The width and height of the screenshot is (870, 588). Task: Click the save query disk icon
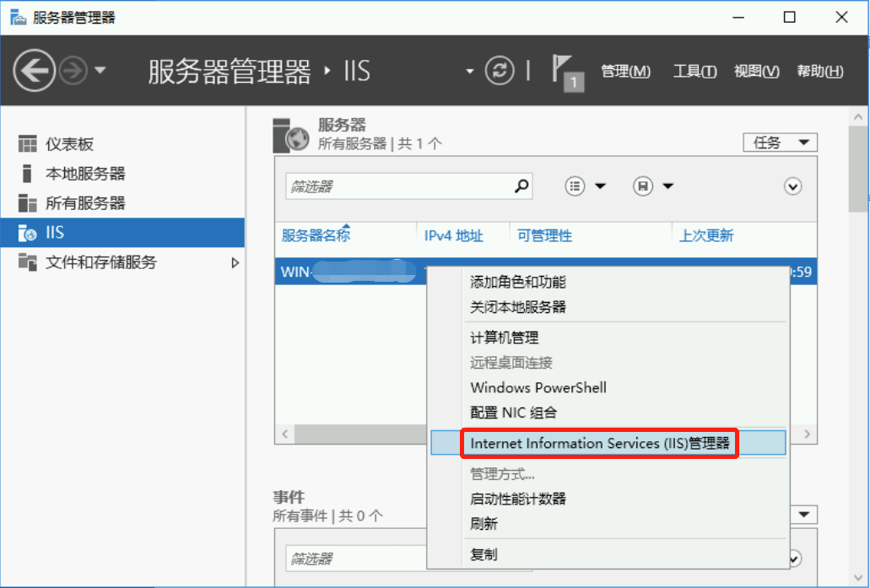[644, 186]
